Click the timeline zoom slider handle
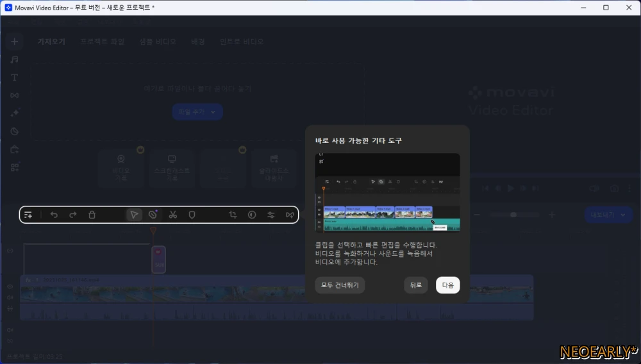641x364 pixels. click(x=513, y=215)
